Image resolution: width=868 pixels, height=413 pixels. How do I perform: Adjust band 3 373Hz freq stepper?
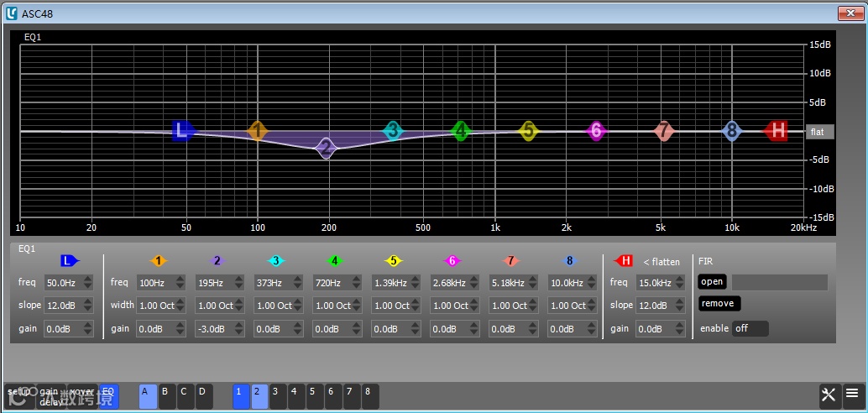point(298,282)
